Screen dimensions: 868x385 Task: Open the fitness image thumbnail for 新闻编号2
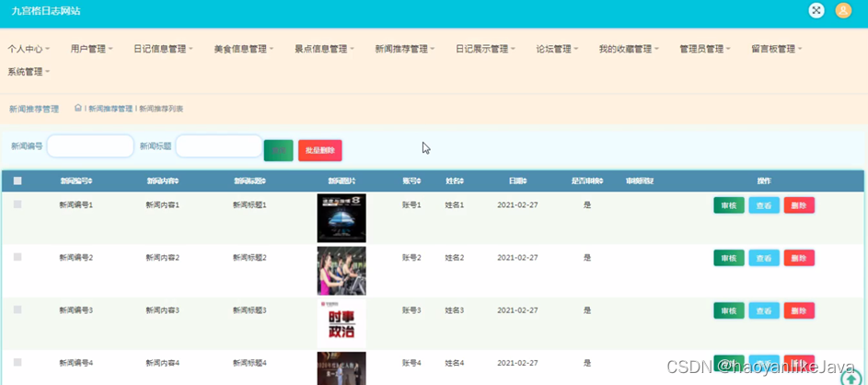pyautogui.click(x=341, y=271)
